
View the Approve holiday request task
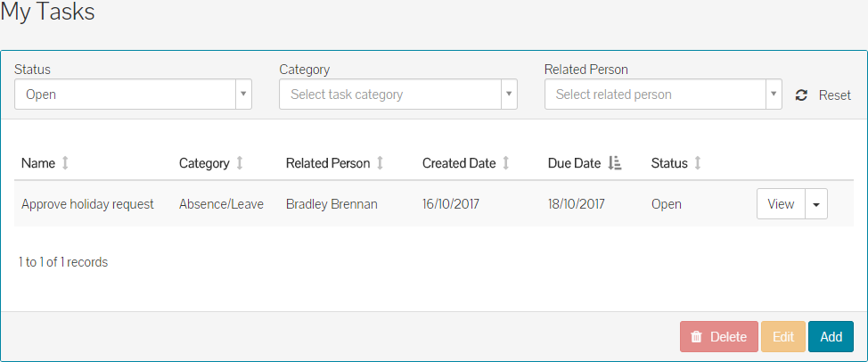pyautogui.click(x=781, y=204)
